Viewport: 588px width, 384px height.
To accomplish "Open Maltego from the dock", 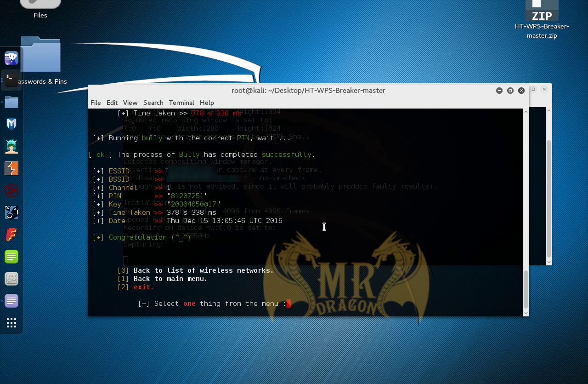I will (11, 190).
